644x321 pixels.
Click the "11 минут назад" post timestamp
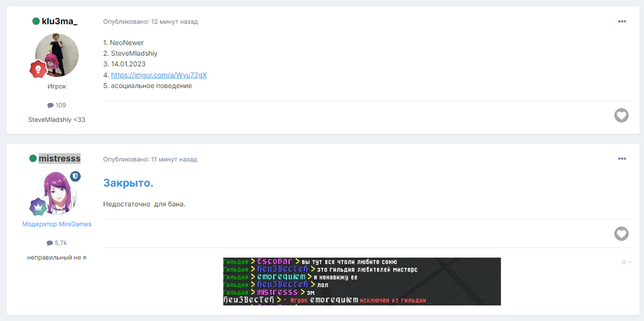174,159
